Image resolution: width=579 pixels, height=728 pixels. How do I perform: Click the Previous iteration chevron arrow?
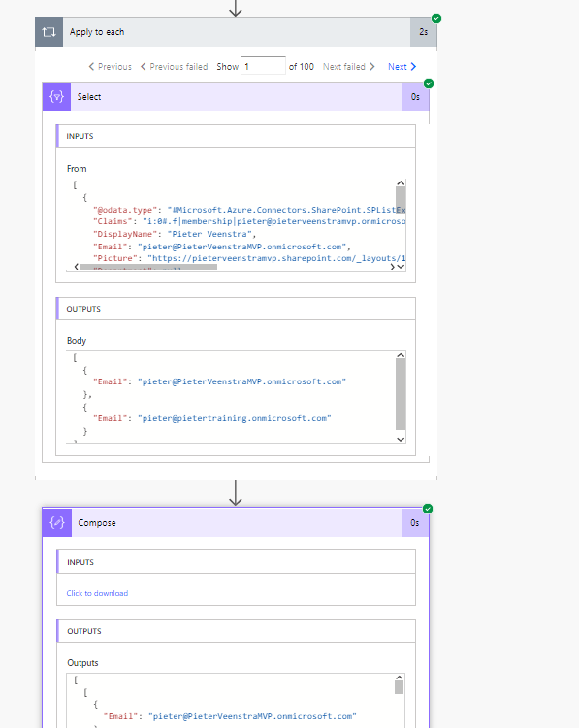point(91,67)
